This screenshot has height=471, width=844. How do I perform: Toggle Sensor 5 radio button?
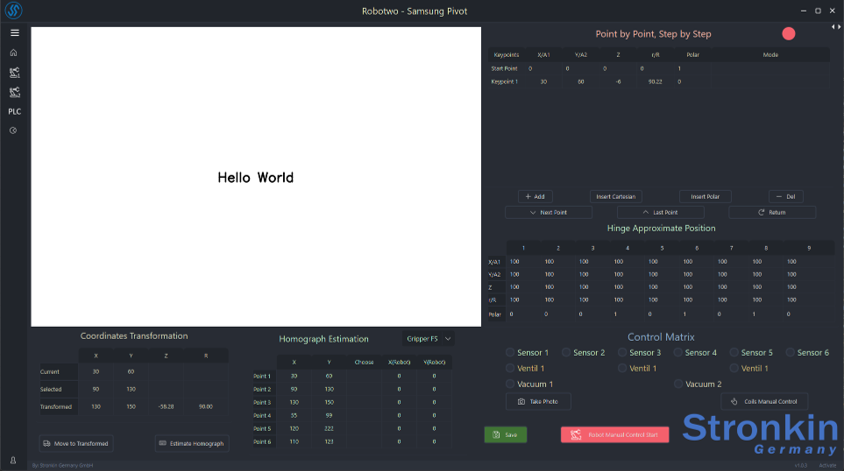click(734, 353)
